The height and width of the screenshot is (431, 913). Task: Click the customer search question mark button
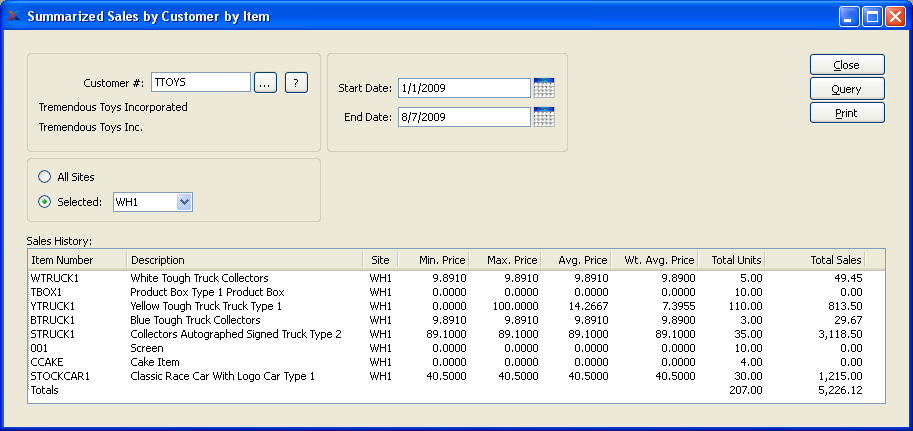(x=295, y=83)
